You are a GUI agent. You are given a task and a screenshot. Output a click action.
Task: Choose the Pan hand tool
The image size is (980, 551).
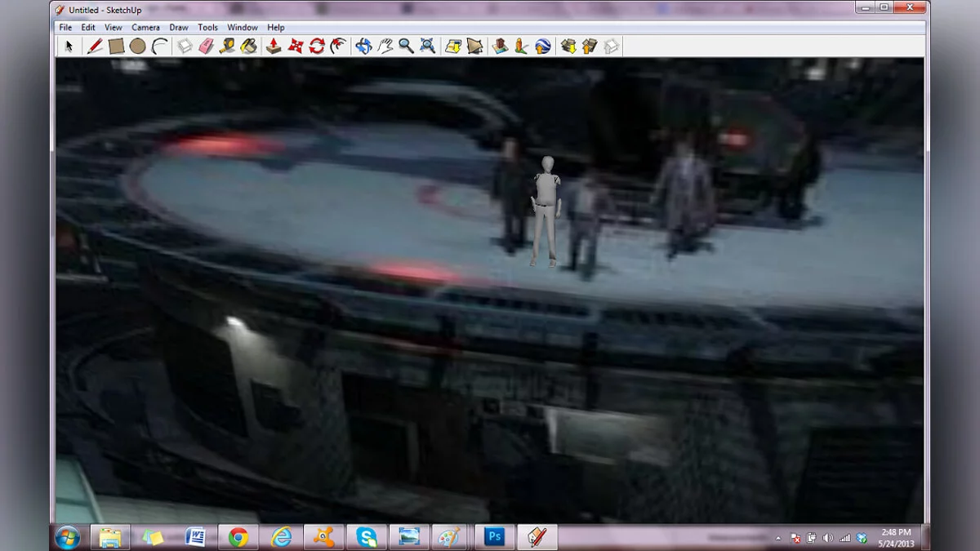pos(385,47)
